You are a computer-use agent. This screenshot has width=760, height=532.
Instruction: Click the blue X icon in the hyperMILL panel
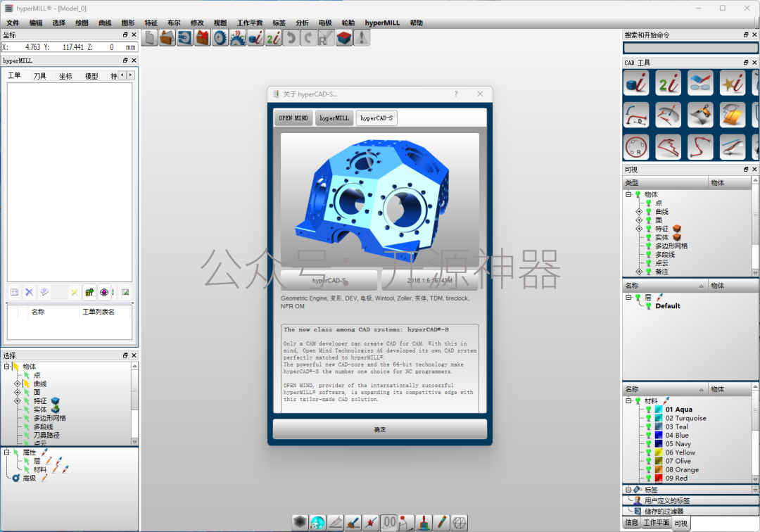tap(29, 292)
